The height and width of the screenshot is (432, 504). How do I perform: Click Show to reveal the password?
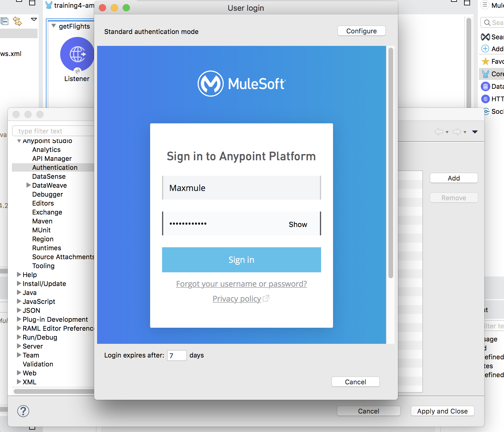pyautogui.click(x=298, y=224)
